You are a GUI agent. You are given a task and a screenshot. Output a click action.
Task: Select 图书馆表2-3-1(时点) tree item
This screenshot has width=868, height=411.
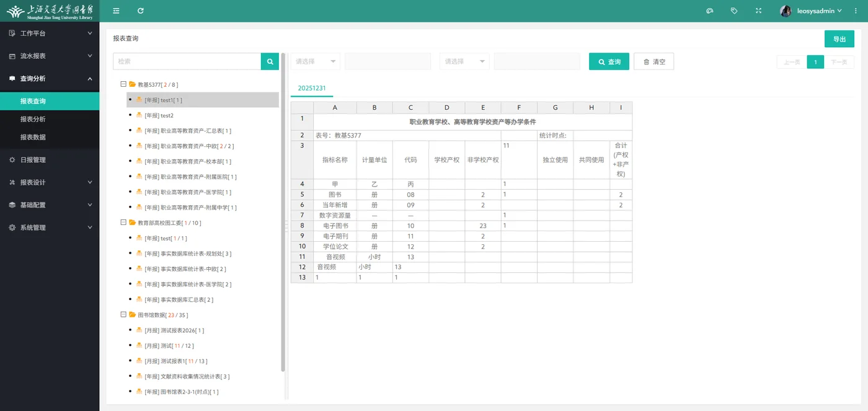(x=182, y=392)
